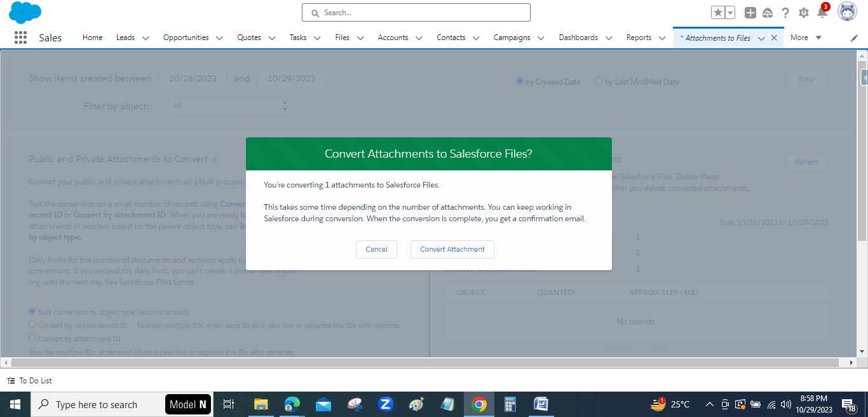Screen dimensions: 868x417
Task: Open the notifications bell
Action: [822, 12]
